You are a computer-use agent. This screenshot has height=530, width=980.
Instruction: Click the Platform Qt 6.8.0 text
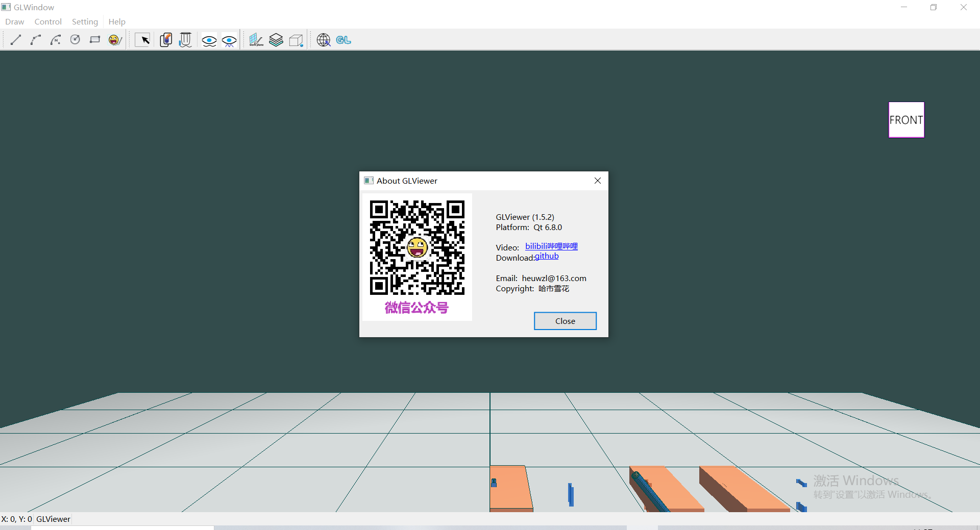pos(529,227)
